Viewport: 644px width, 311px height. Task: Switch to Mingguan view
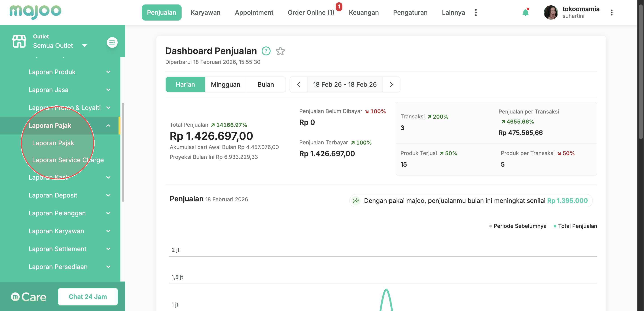[225, 84]
